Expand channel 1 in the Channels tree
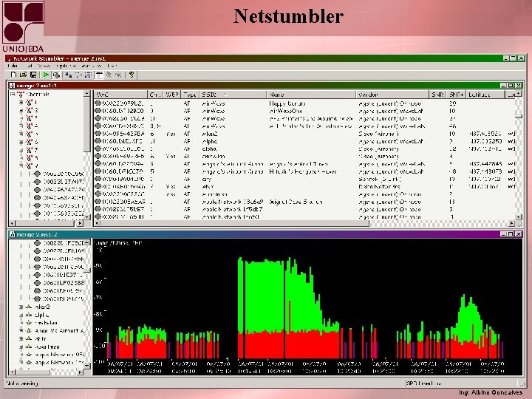Image resolution: width=532 pixels, height=399 pixels. (x=21, y=102)
